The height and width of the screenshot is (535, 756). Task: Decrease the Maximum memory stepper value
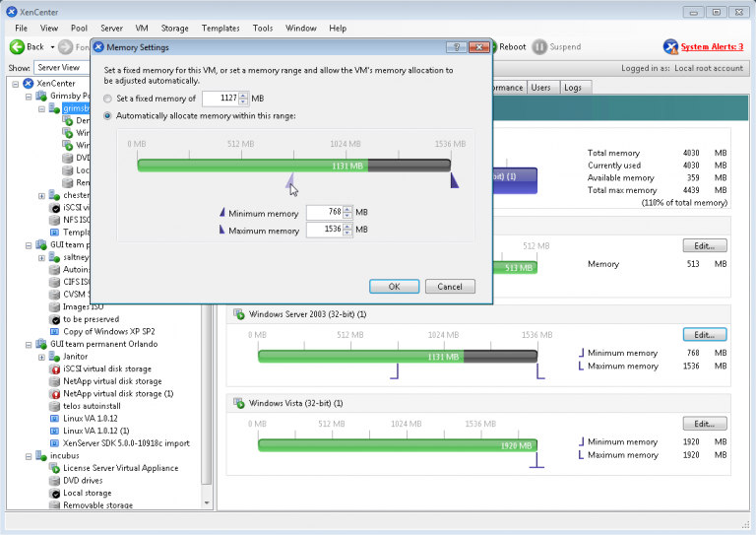click(347, 233)
